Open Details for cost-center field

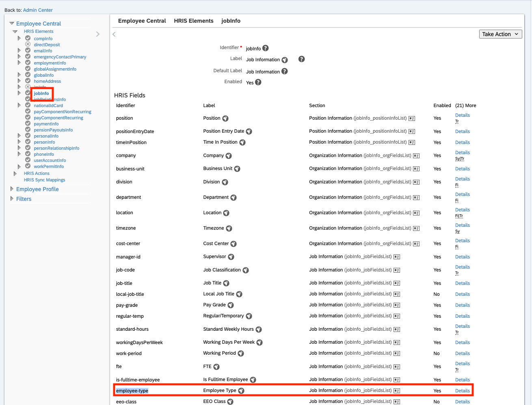click(x=463, y=241)
